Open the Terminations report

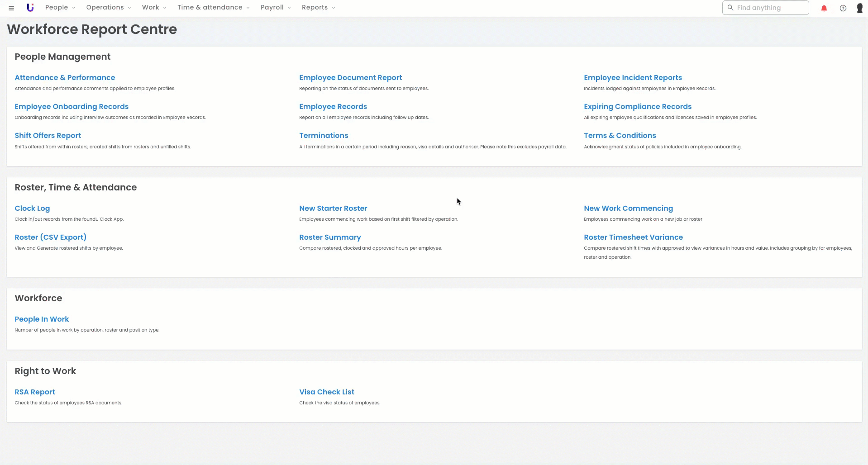click(x=324, y=136)
